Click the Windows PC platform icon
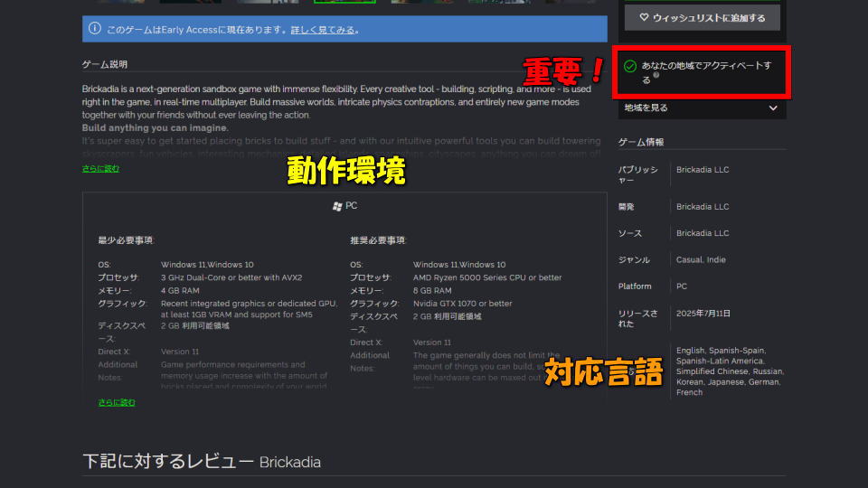The height and width of the screenshot is (488, 868). click(337, 206)
